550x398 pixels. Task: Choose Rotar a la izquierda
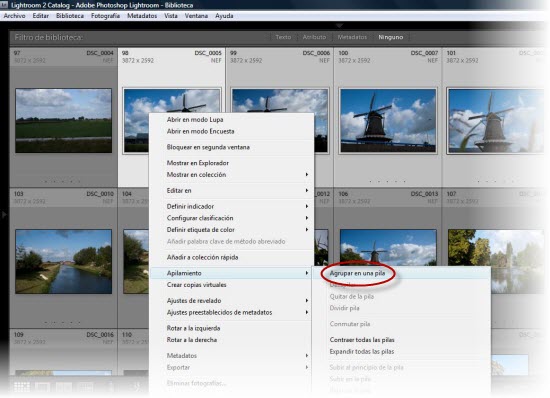(193, 328)
